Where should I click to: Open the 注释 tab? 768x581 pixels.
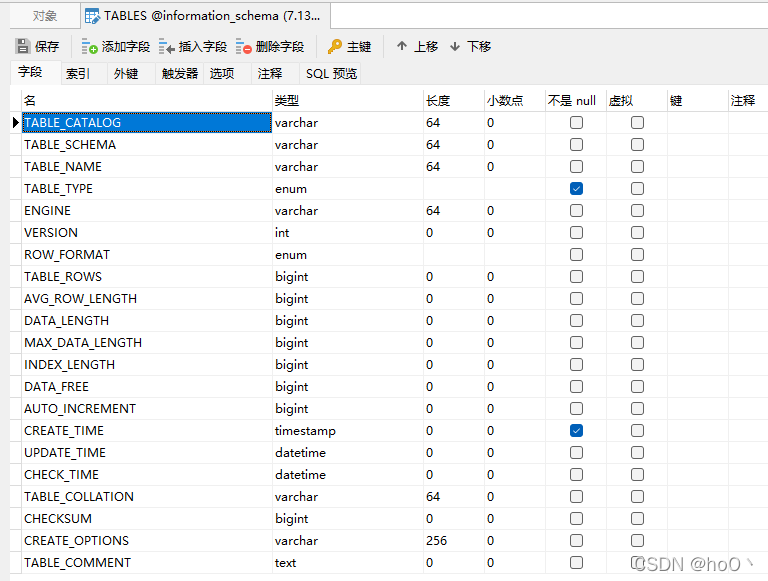[x=275, y=73]
